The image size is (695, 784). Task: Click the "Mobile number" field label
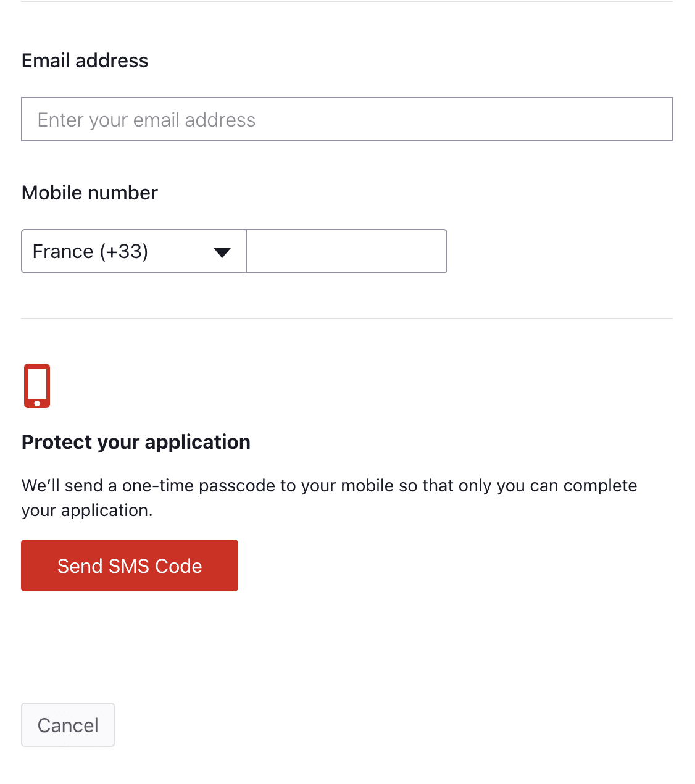[x=90, y=193]
